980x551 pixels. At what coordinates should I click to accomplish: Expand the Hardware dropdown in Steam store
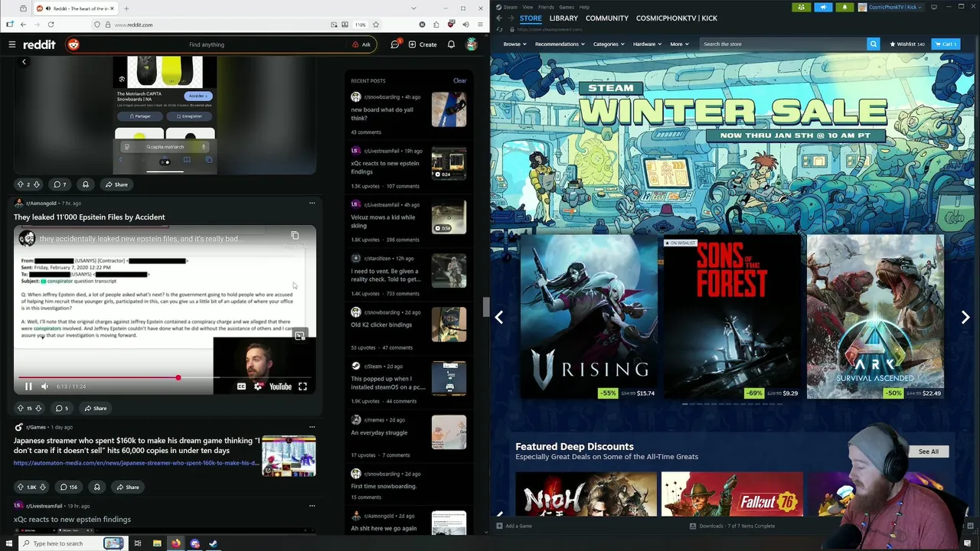(647, 44)
